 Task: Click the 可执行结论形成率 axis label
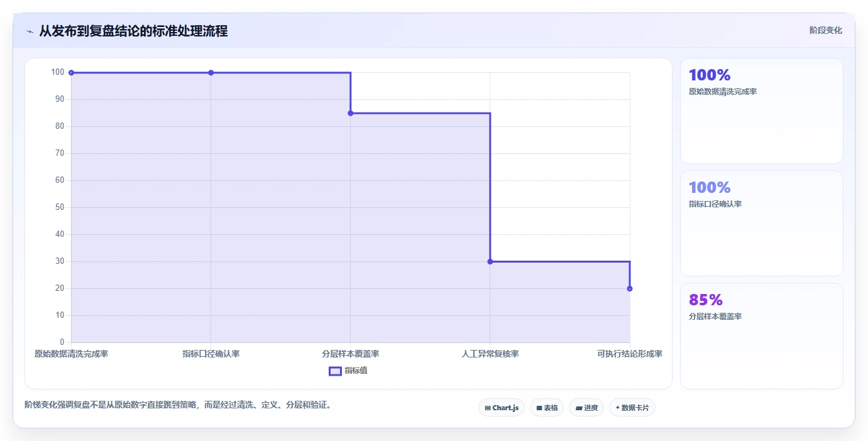click(630, 354)
